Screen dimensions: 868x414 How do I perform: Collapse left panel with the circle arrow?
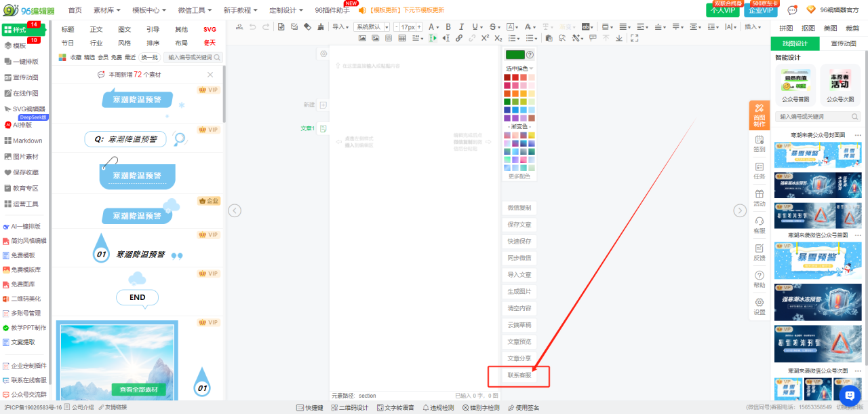[235, 210]
